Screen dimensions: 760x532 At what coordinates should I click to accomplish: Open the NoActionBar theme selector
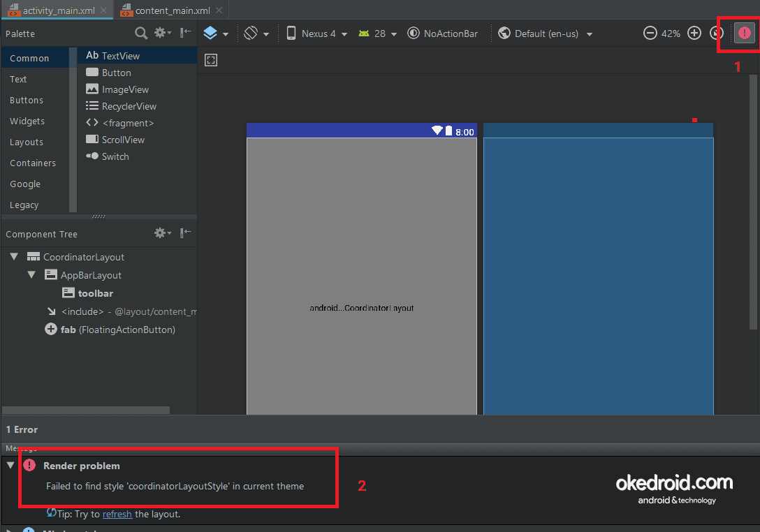click(443, 34)
